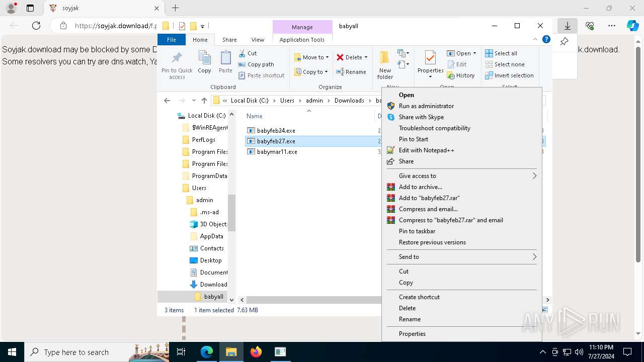Expand the Open dropdown in ribbon
The image size is (644, 362).
pyautogui.click(x=474, y=53)
